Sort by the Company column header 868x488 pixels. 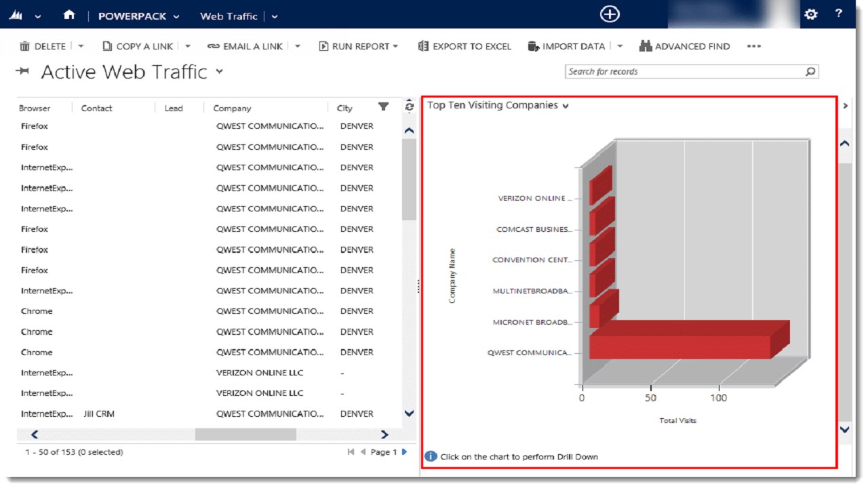coord(232,108)
